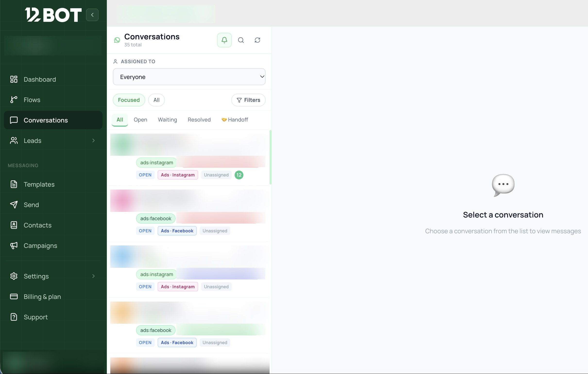Click the Settings gear icon
The width and height of the screenshot is (588, 374).
click(14, 276)
